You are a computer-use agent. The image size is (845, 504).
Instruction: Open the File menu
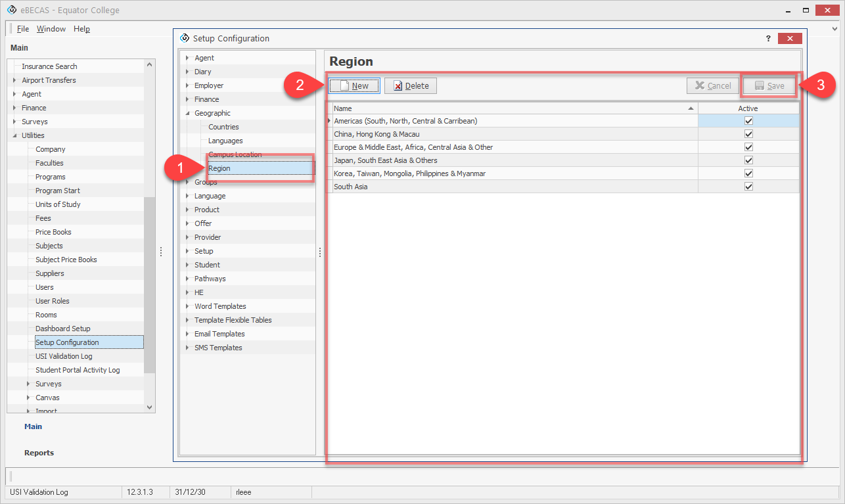(x=23, y=29)
